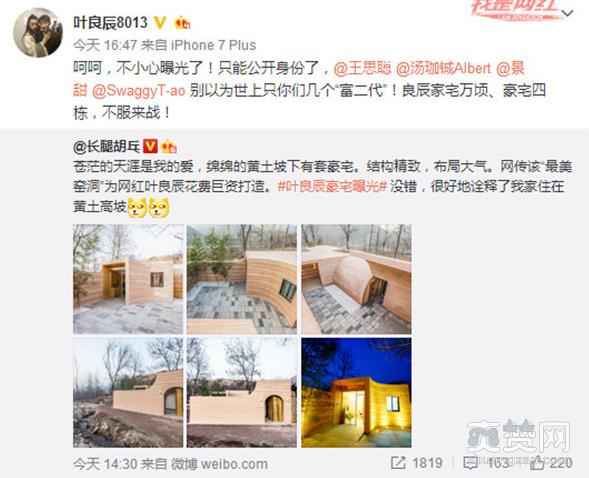Click the repost icon with 1819
Screen dimensions: 589x478
[x=398, y=463]
